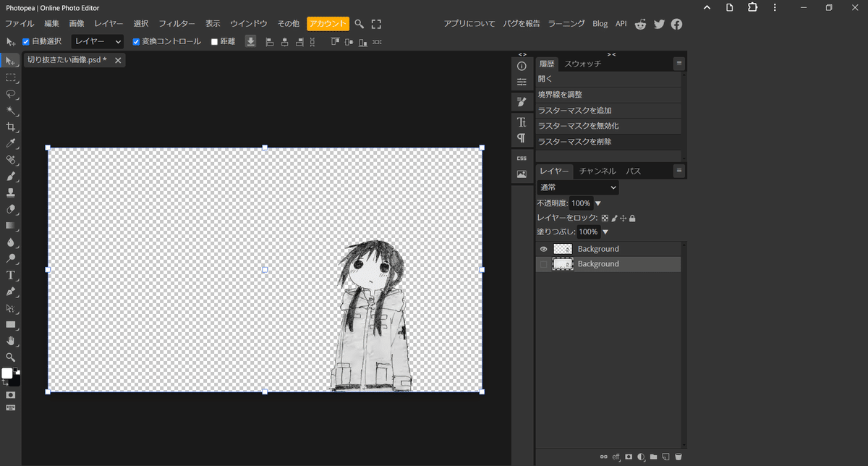The height and width of the screenshot is (466, 868).
Task: Toggle lock position cross icon
Action: tap(624, 218)
